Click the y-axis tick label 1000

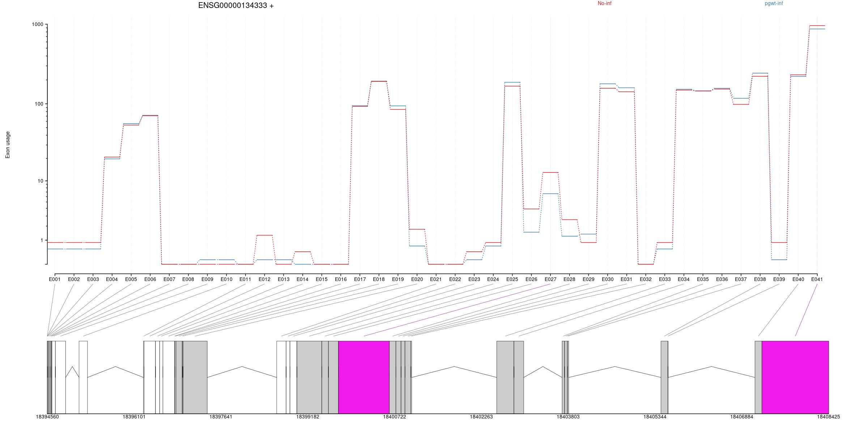coord(38,25)
